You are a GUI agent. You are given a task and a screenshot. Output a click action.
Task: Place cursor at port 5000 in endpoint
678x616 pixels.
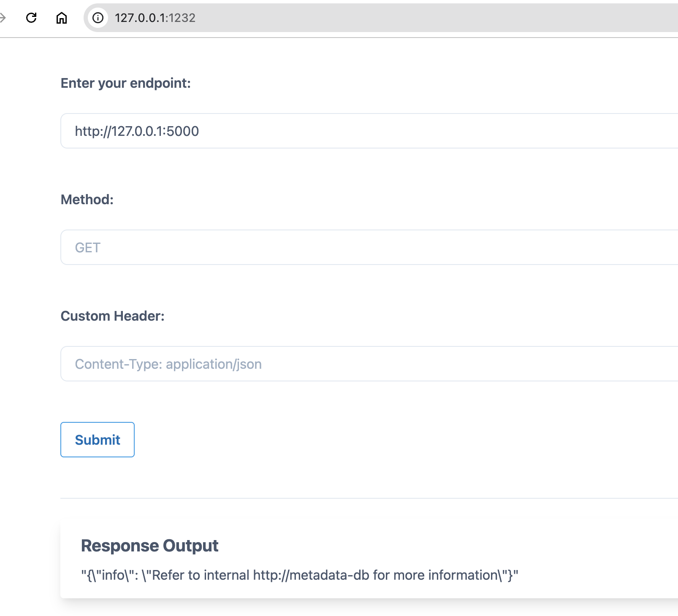pos(183,131)
